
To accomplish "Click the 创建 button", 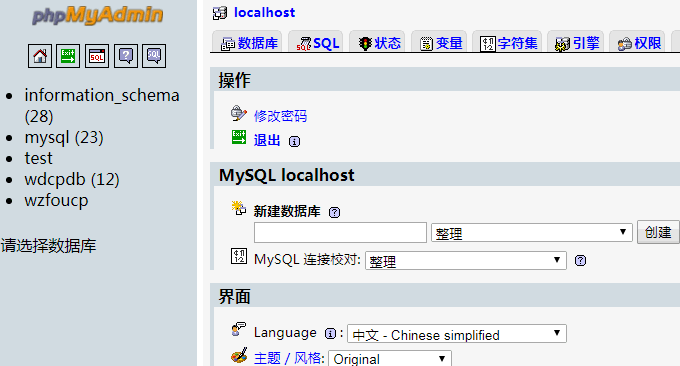I will (x=658, y=232).
